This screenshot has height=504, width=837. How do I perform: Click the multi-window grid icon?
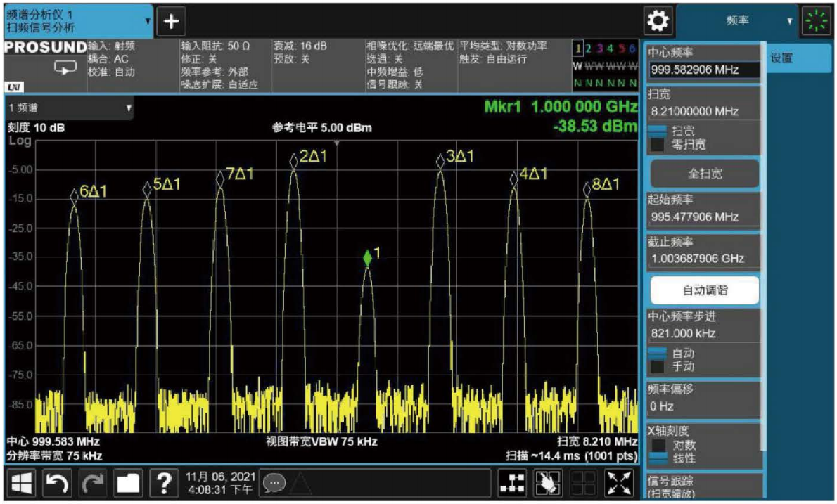pos(584,483)
